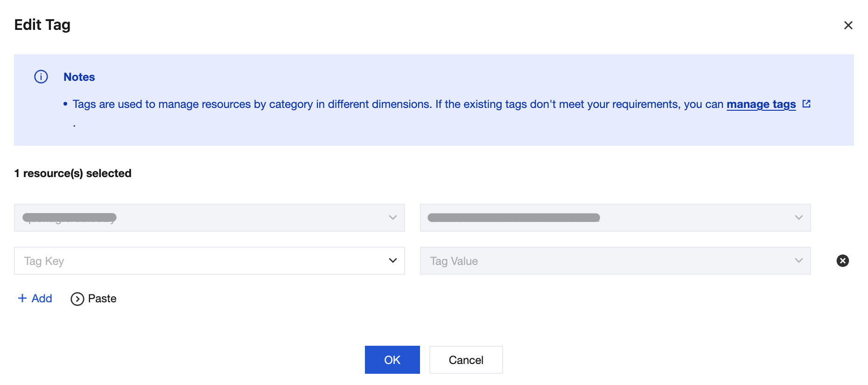Remove the empty tag row
868x385 pixels.
842,261
